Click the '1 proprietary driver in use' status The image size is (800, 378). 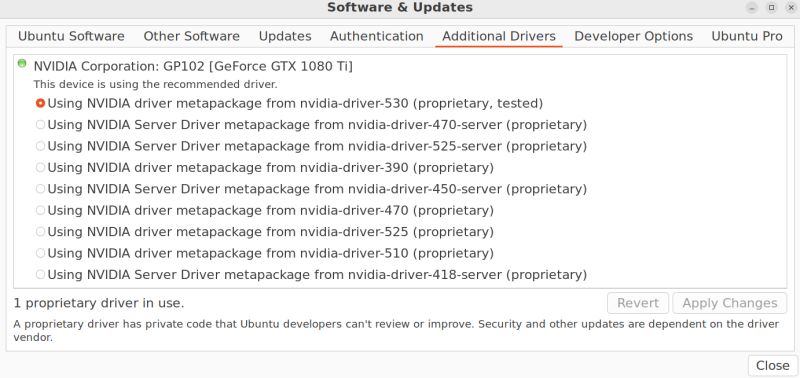[x=98, y=303]
